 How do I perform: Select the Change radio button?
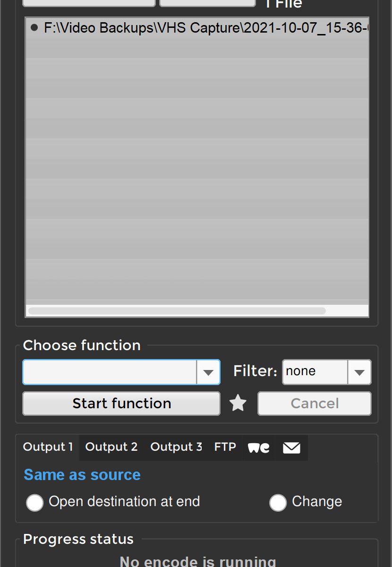tap(278, 503)
